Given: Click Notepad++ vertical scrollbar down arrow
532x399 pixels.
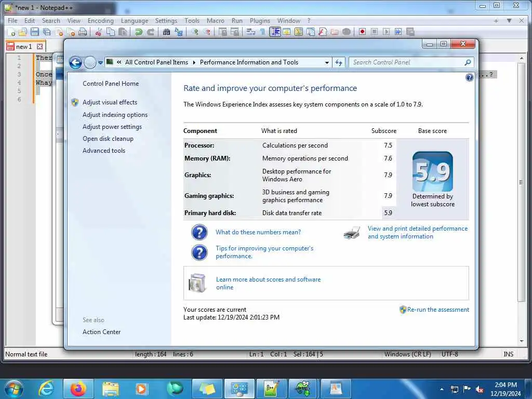Looking at the screenshot, I should click(x=522, y=341).
